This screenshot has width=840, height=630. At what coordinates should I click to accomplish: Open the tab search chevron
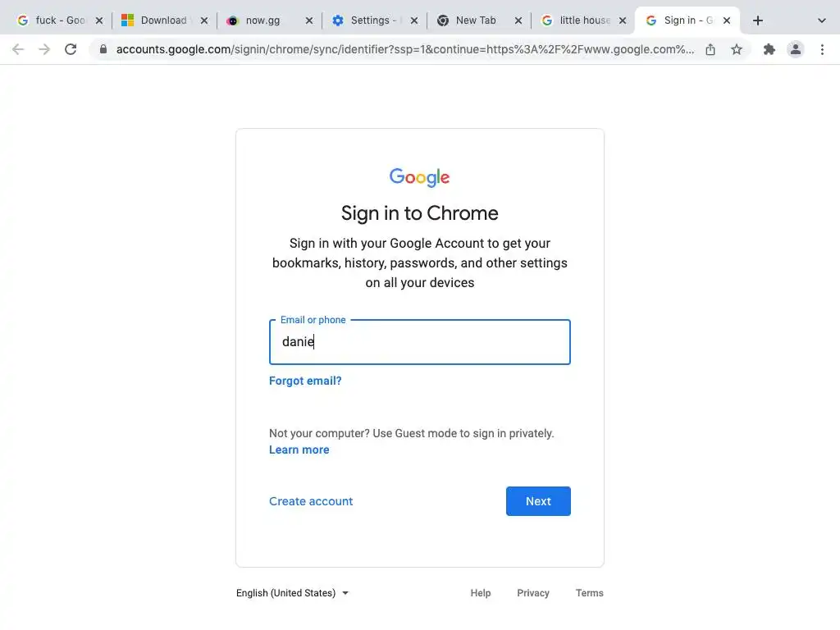[822, 21]
